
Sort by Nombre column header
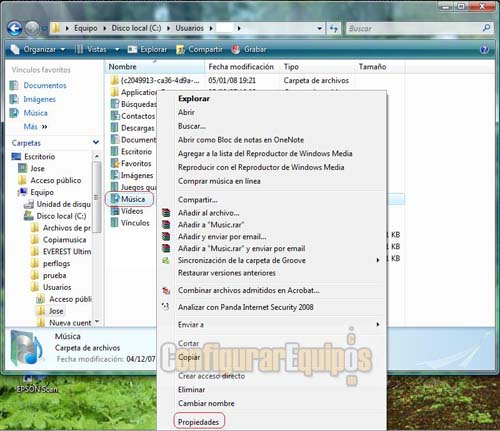click(x=155, y=67)
